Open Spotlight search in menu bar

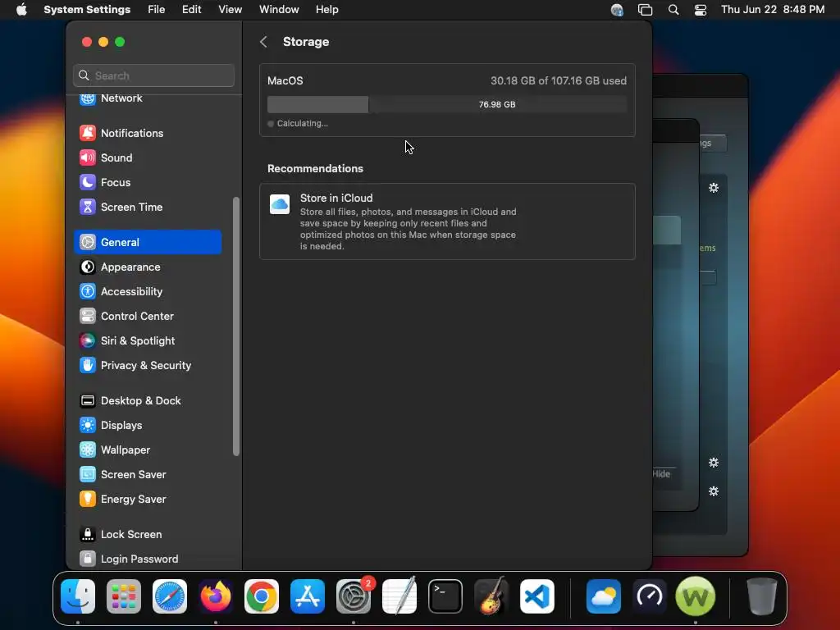tap(673, 10)
